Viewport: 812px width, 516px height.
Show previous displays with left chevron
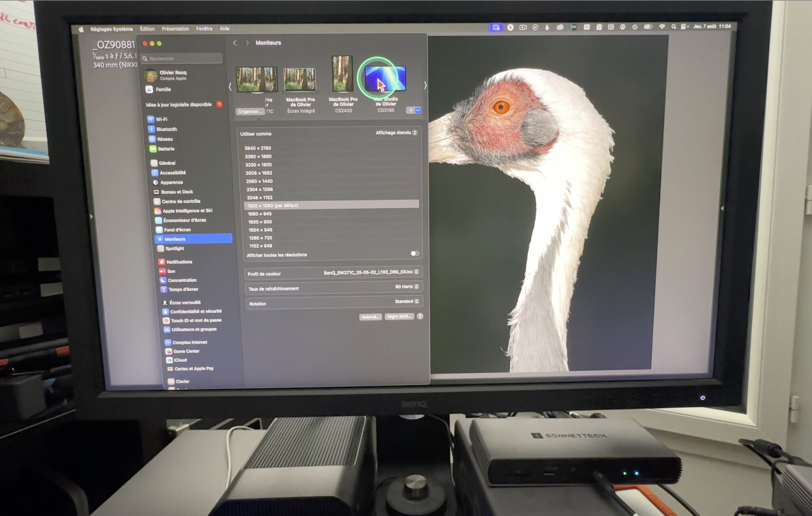230,86
